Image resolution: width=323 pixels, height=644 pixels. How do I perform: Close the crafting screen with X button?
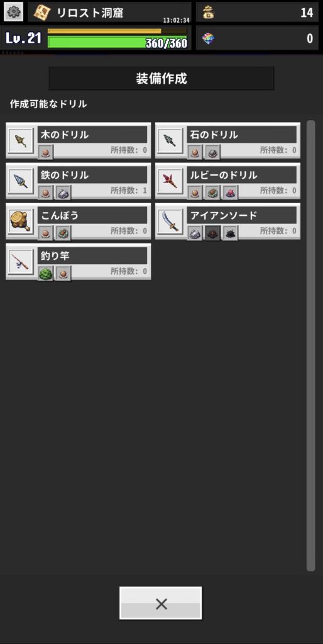click(x=160, y=603)
